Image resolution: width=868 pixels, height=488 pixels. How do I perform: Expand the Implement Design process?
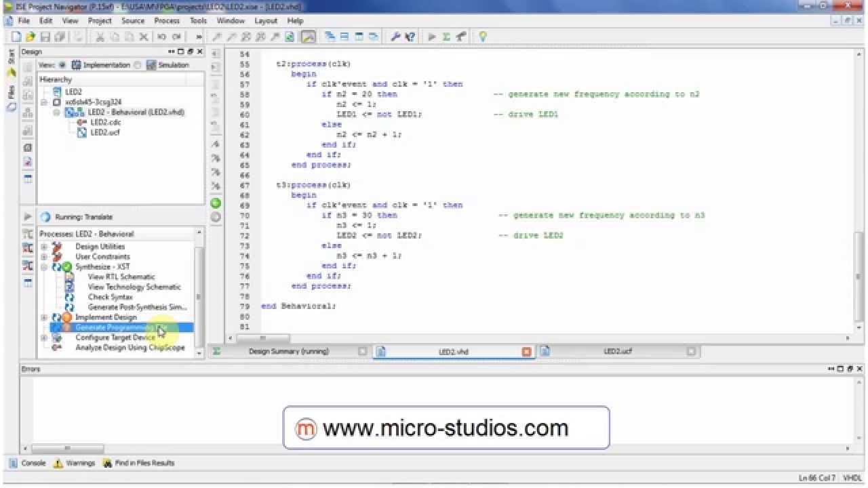tap(44, 317)
